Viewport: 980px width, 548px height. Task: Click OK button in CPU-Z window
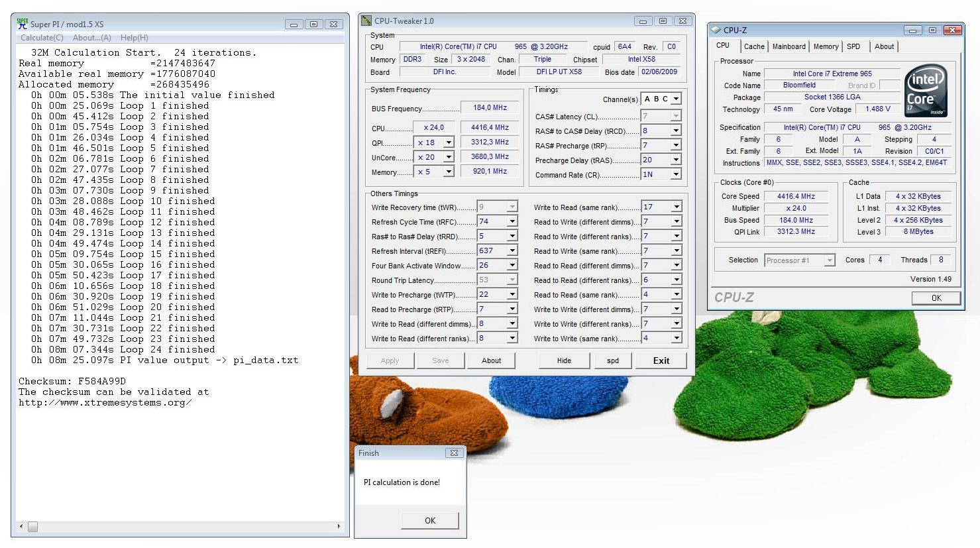tap(936, 298)
